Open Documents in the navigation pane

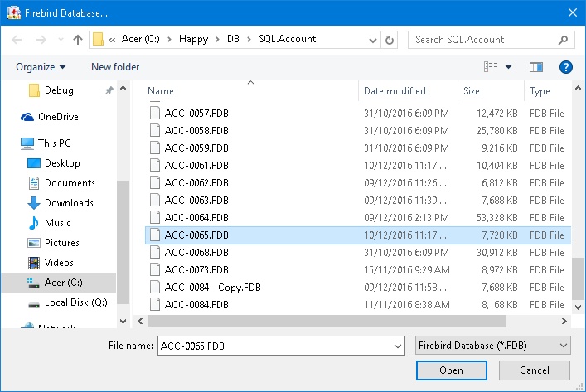[61, 183]
